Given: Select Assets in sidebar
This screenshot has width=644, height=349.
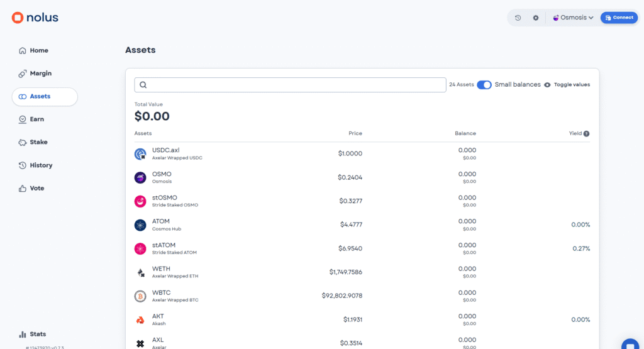Looking at the screenshot, I should pyautogui.click(x=45, y=96).
